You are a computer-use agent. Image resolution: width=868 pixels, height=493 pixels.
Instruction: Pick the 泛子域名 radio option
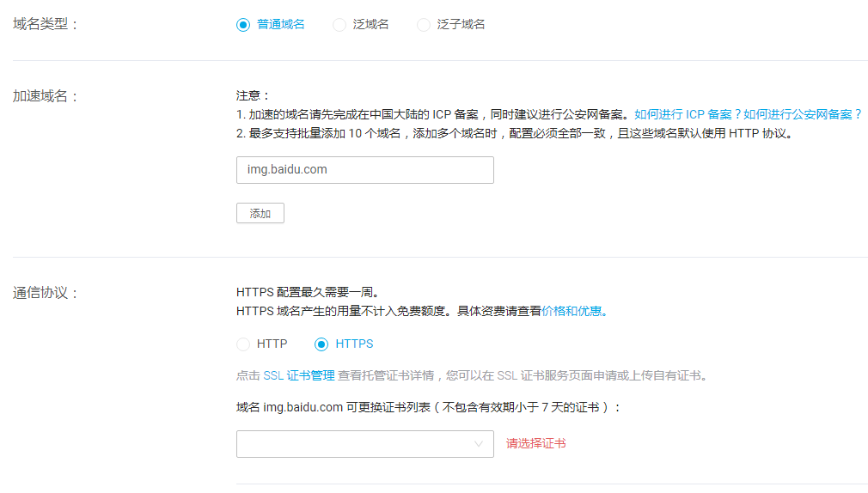click(424, 25)
